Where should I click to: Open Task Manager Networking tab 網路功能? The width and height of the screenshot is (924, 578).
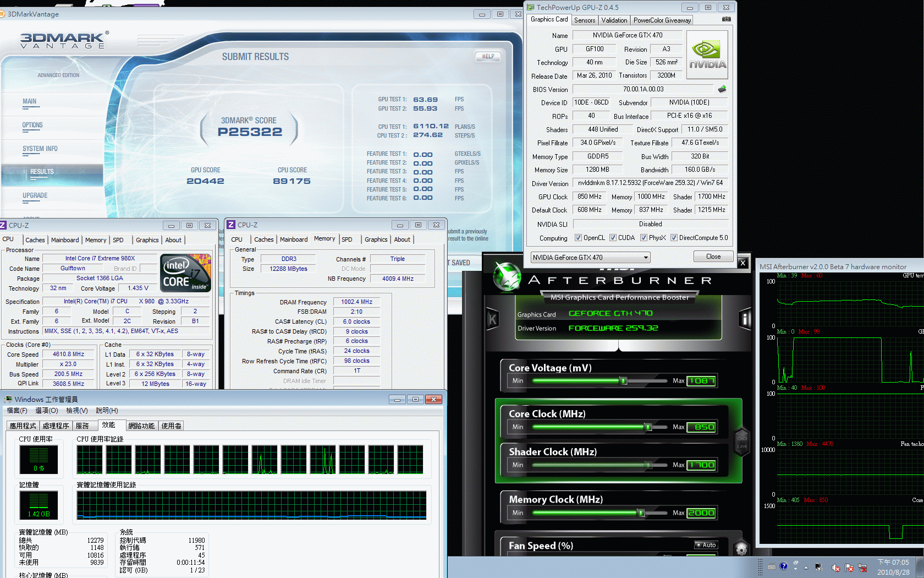(x=141, y=426)
